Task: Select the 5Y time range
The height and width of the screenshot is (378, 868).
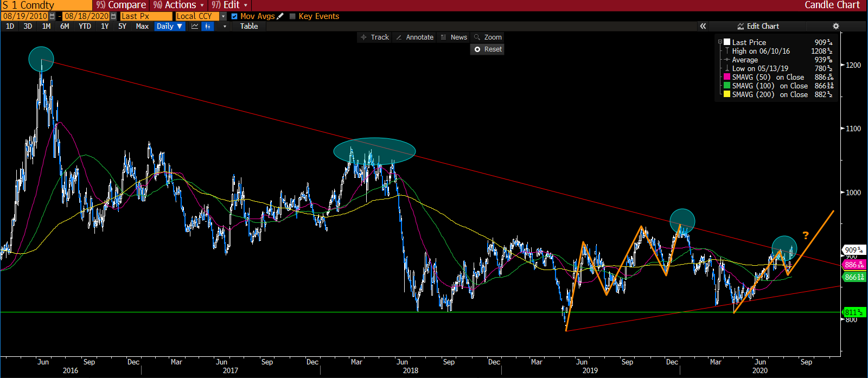Action: click(x=122, y=26)
